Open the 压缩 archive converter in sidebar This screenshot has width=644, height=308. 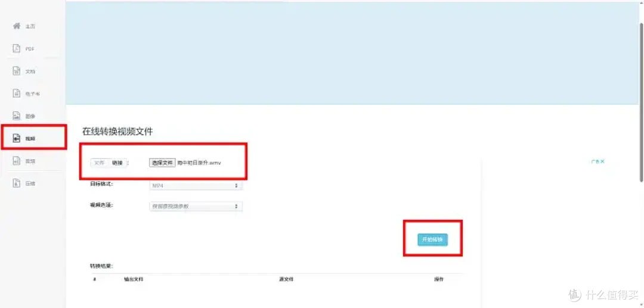pyautogui.click(x=24, y=183)
